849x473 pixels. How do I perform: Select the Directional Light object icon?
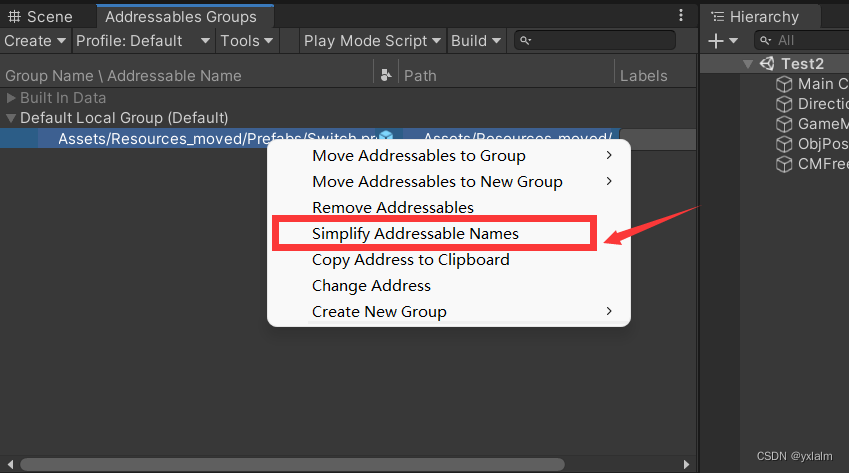click(785, 104)
